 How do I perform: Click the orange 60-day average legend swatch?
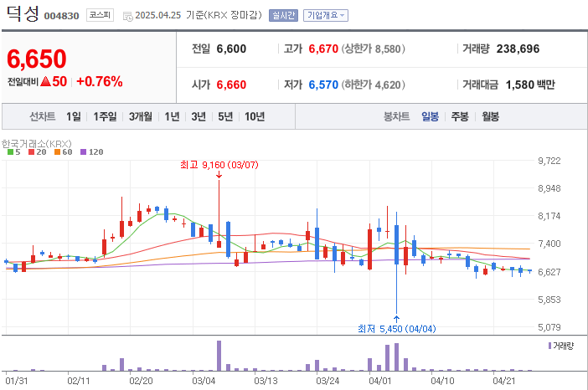pos(57,151)
